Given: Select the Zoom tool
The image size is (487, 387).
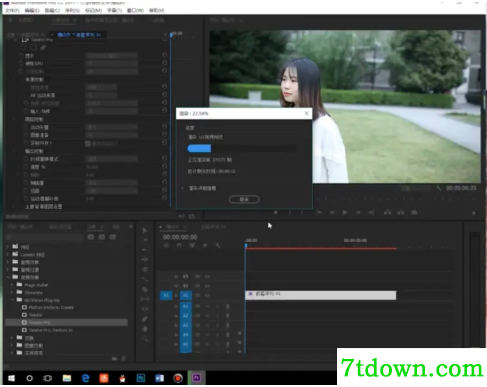Looking at the screenshot, I should tap(144, 338).
